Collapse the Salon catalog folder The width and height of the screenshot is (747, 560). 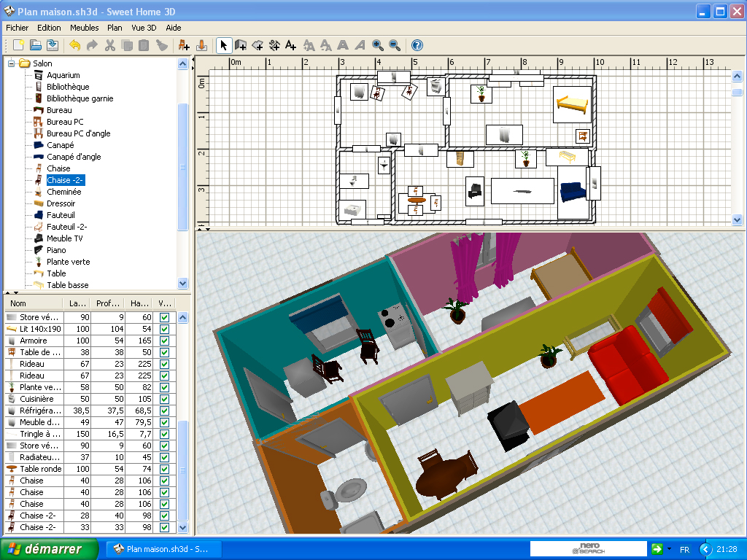(x=12, y=63)
